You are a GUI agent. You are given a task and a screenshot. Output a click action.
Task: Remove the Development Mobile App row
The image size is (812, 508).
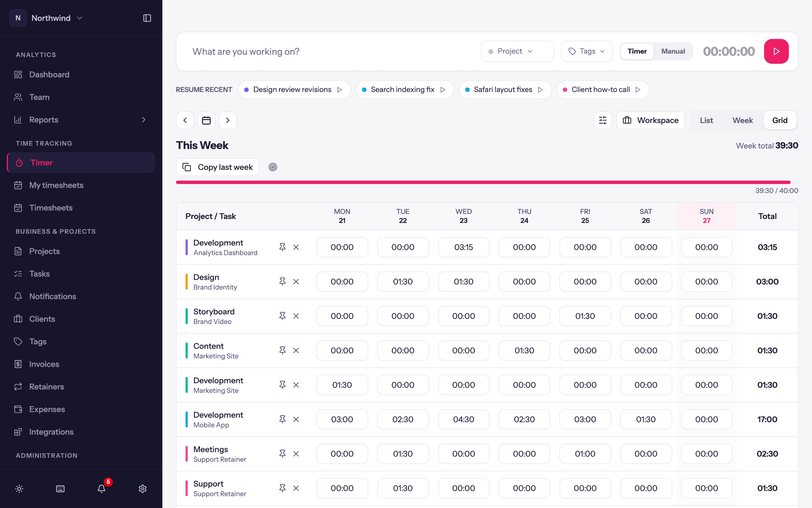point(296,419)
